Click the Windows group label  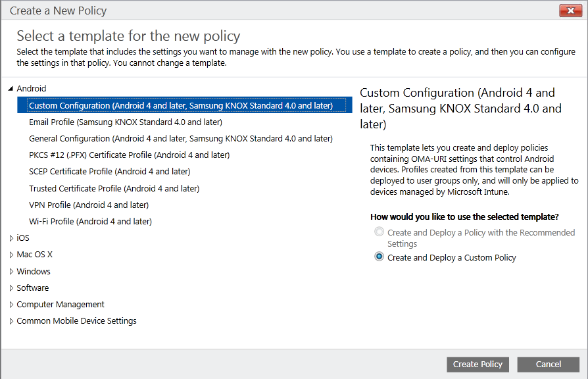[x=34, y=271]
